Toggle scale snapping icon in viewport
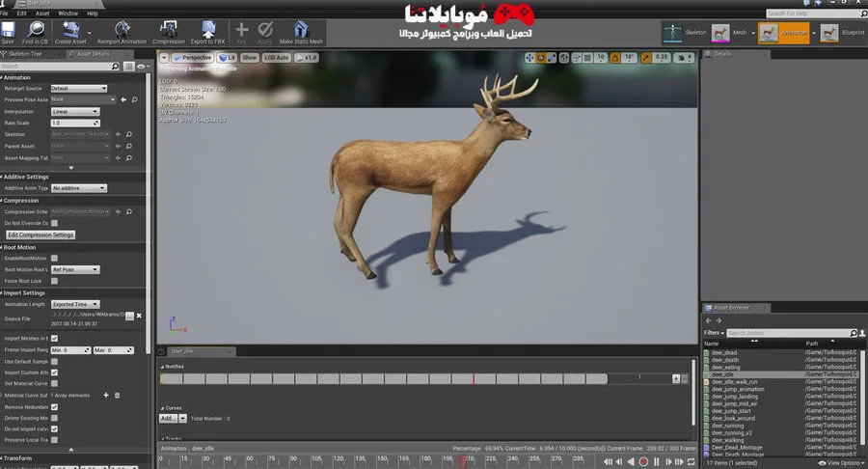This screenshot has height=469, width=868. [646, 58]
